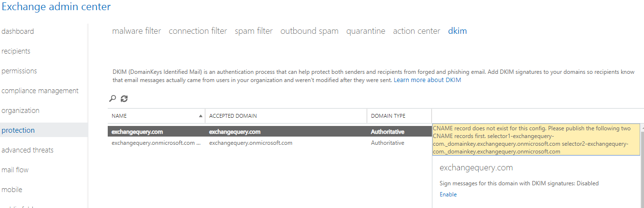Click ACCEPTED DOMAIN column header
The width and height of the screenshot is (644, 208).
286,116
